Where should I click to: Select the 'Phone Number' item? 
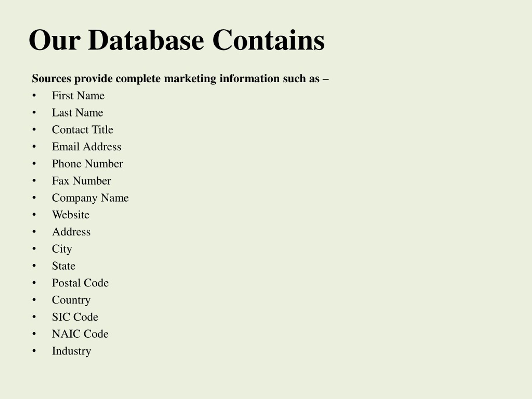click(x=87, y=164)
